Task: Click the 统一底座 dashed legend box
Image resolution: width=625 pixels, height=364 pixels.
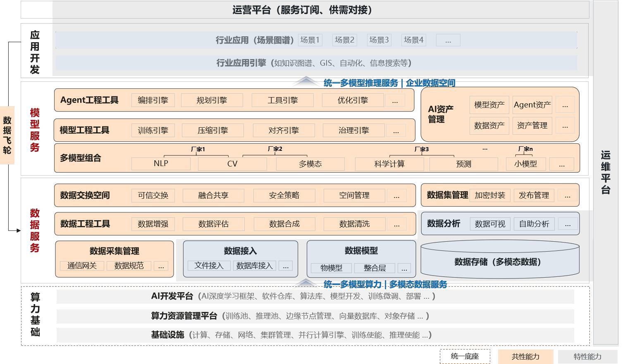Action: [465, 357]
